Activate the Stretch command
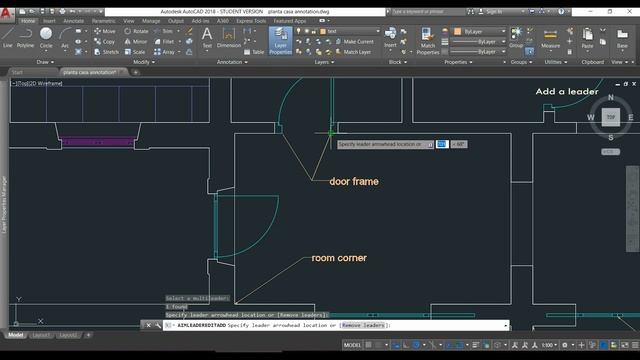 (x=106, y=52)
